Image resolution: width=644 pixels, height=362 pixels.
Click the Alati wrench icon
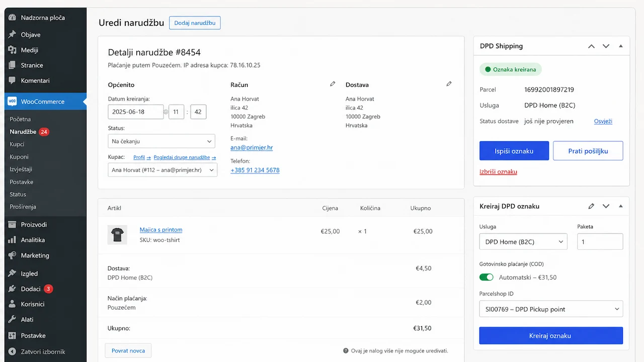[x=13, y=319]
